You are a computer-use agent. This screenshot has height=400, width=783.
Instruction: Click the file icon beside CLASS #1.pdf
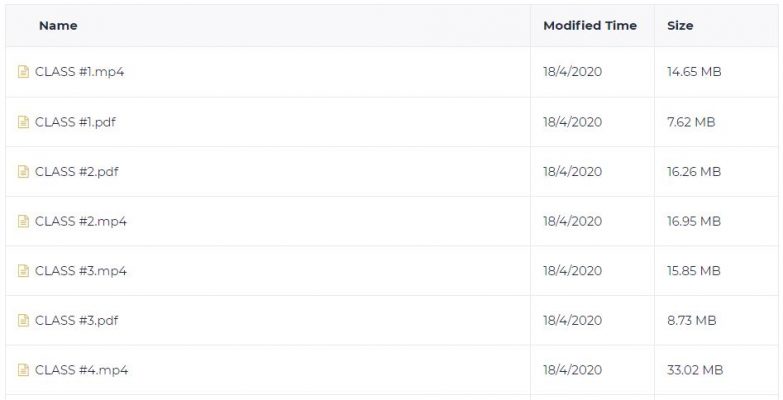tap(23, 122)
